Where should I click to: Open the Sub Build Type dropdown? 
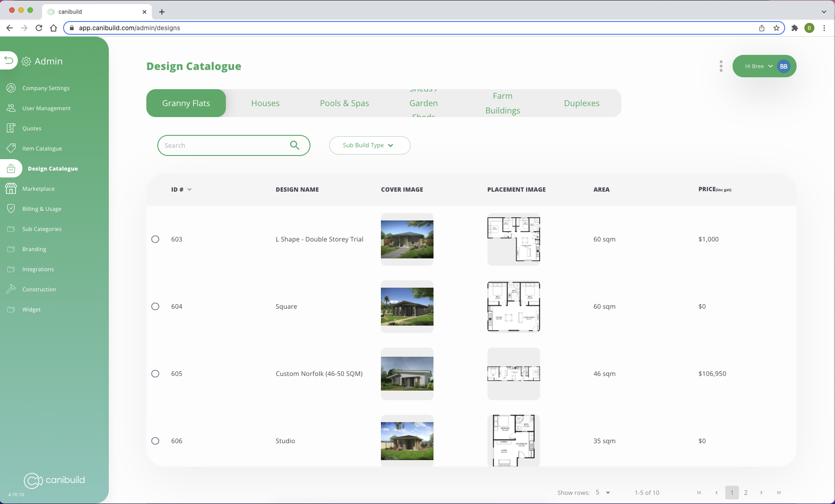click(369, 145)
